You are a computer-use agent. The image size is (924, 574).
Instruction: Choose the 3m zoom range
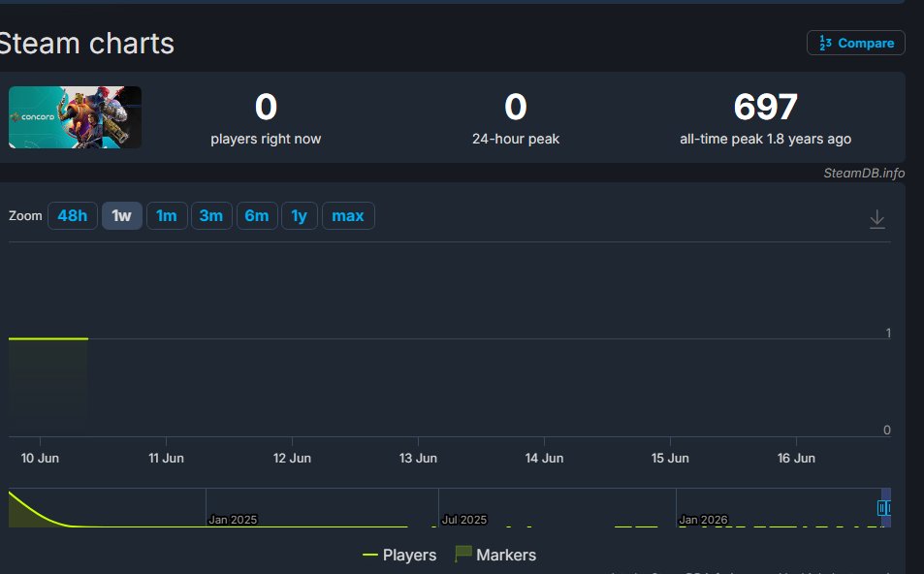point(211,215)
